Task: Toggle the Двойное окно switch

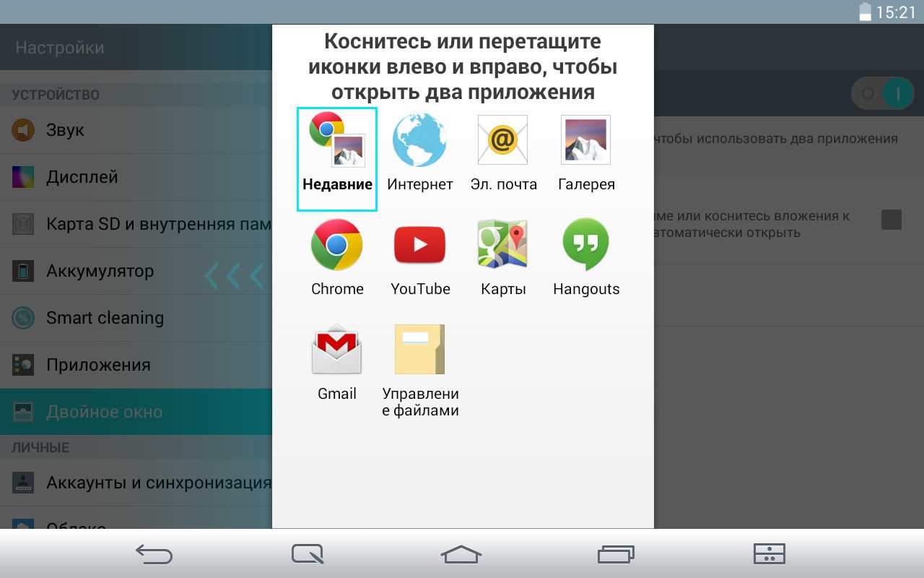Action: [x=881, y=94]
